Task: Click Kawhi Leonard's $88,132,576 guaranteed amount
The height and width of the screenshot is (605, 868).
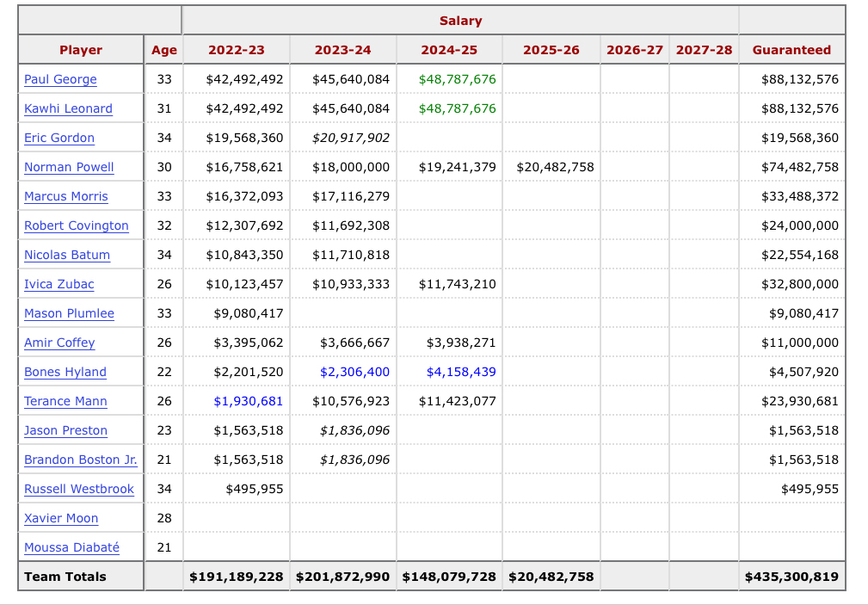Action: tap(800, 108)
